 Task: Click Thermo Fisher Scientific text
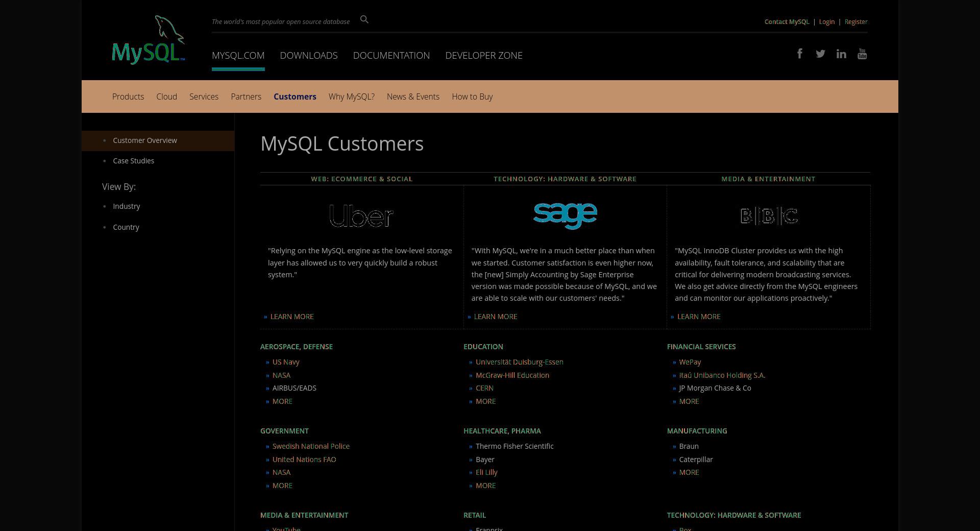(514, 446)
